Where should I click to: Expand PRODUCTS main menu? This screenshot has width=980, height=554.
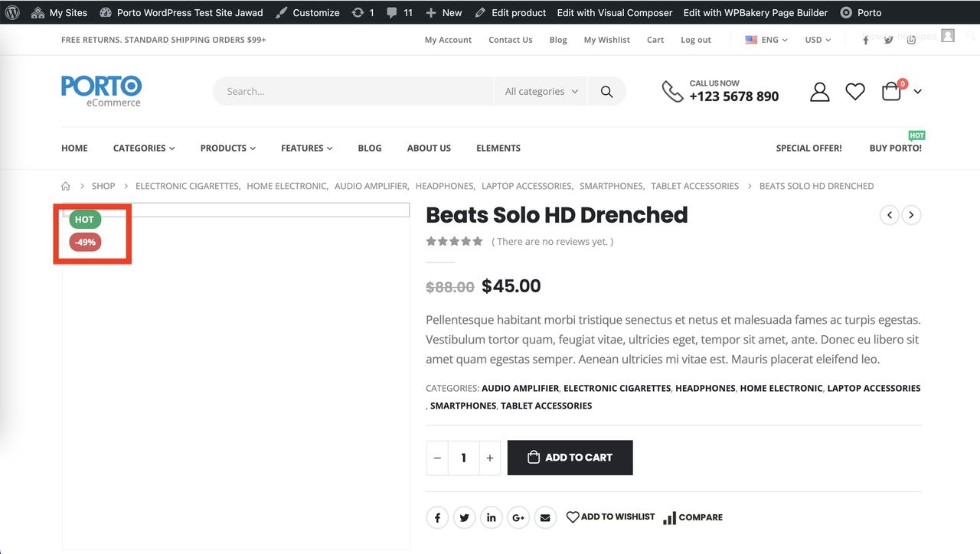tap(228, 148)
